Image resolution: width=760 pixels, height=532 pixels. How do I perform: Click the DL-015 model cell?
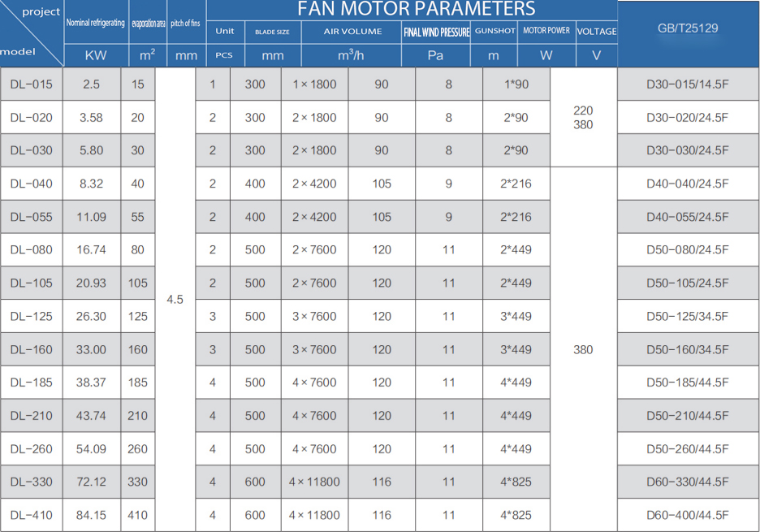[32, 84]
